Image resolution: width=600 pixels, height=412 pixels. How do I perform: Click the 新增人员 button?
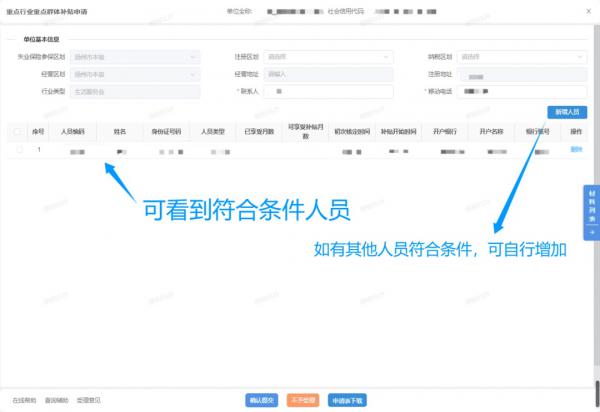pos(567,112)
